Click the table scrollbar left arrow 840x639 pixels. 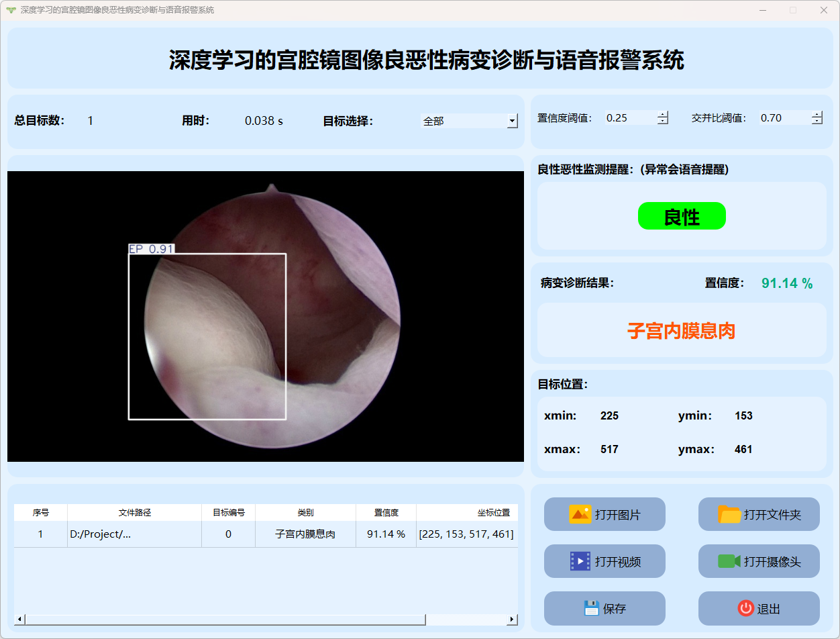(19, 620)
